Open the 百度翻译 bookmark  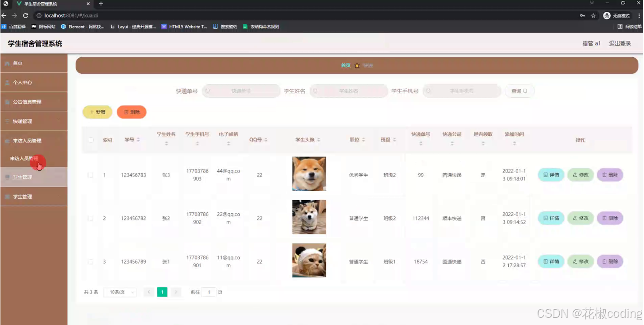click(14, 27)
